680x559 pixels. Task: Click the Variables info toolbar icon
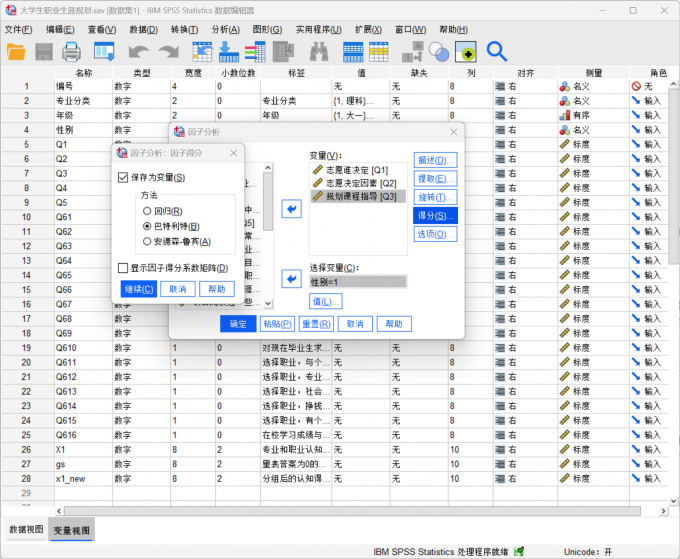coord(255,52)
